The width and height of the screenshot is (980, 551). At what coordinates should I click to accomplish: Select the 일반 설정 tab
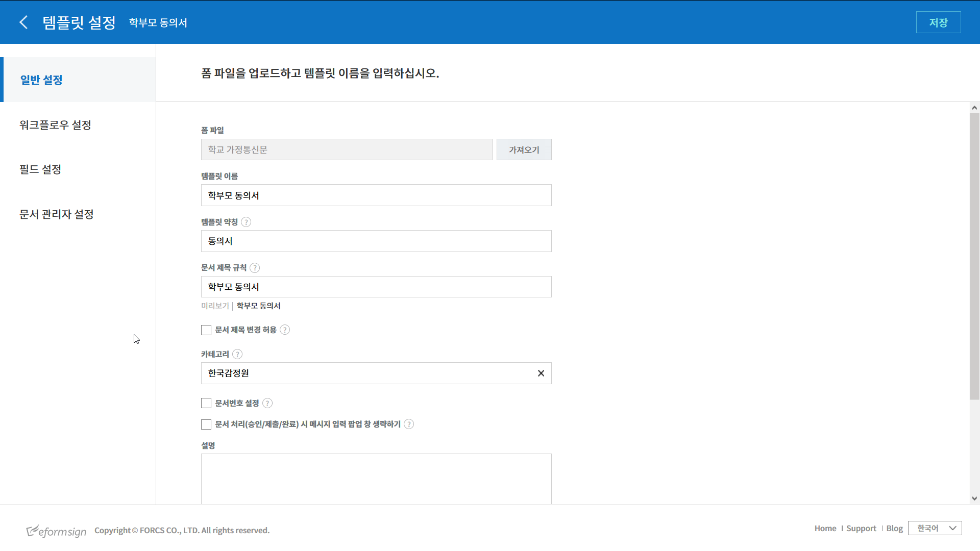[78, 80]
